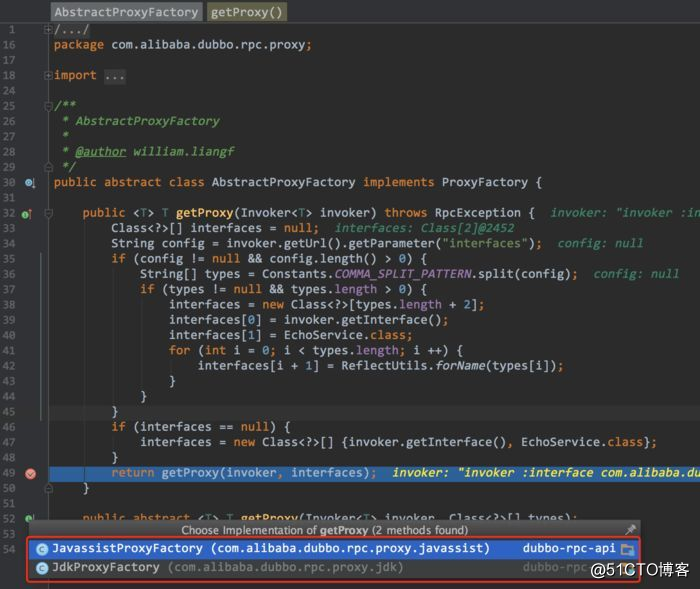700x589 pixels.
Task: Expand the folded header comment on line 1
Action: pos(48,30)
